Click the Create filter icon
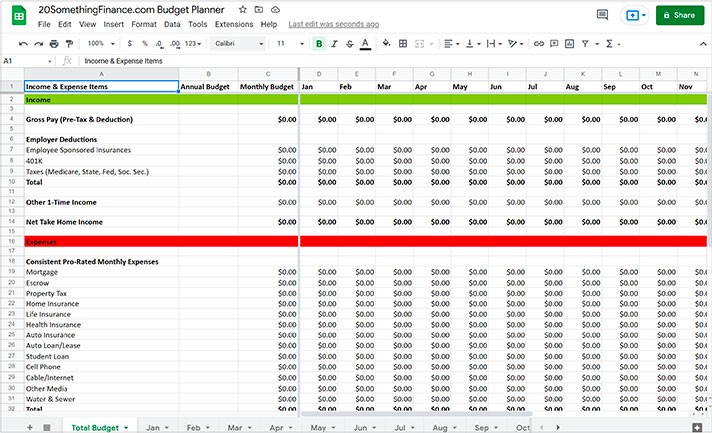 585,44
